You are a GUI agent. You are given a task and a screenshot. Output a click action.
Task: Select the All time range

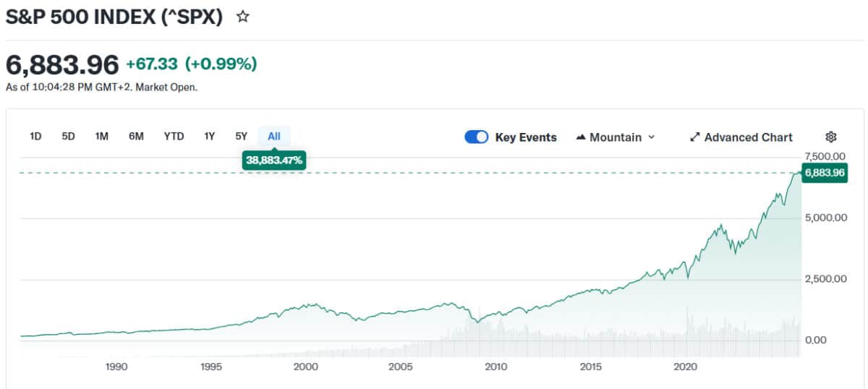[x=274, y=136]
